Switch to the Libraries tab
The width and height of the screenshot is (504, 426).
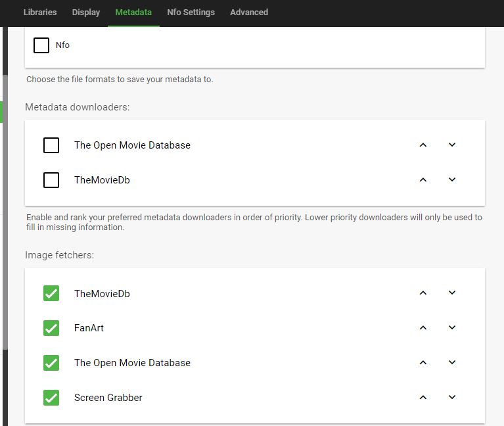[40, 12]
